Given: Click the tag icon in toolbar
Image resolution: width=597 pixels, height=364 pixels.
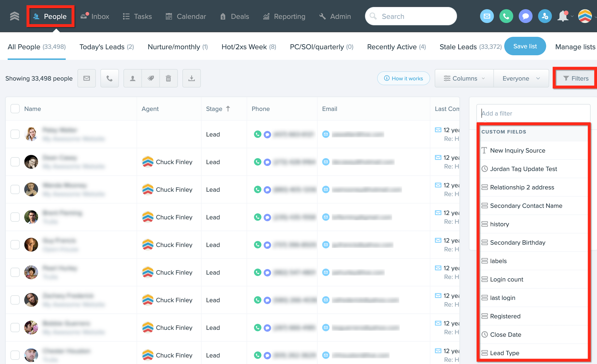Looking at the screenshot, I should 151,78.
